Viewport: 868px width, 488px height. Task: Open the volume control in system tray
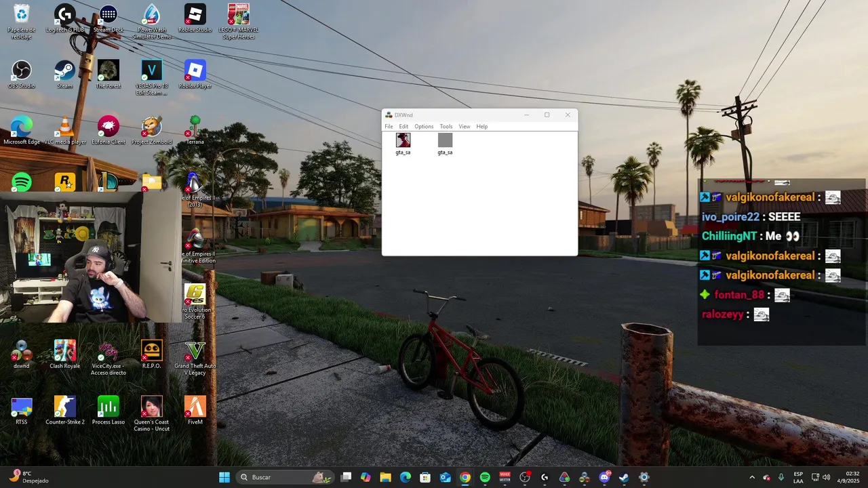pyautogui.click(x=826, y=477)
